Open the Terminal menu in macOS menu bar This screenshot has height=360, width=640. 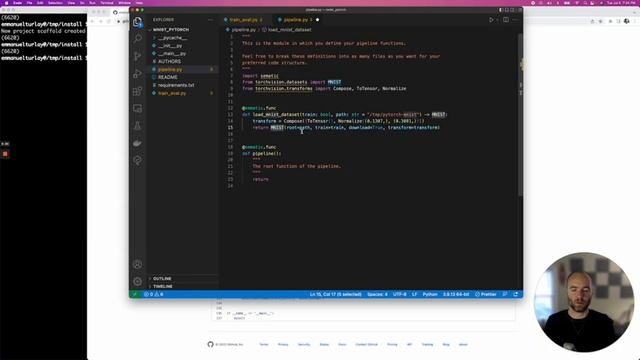click(107, 3)
